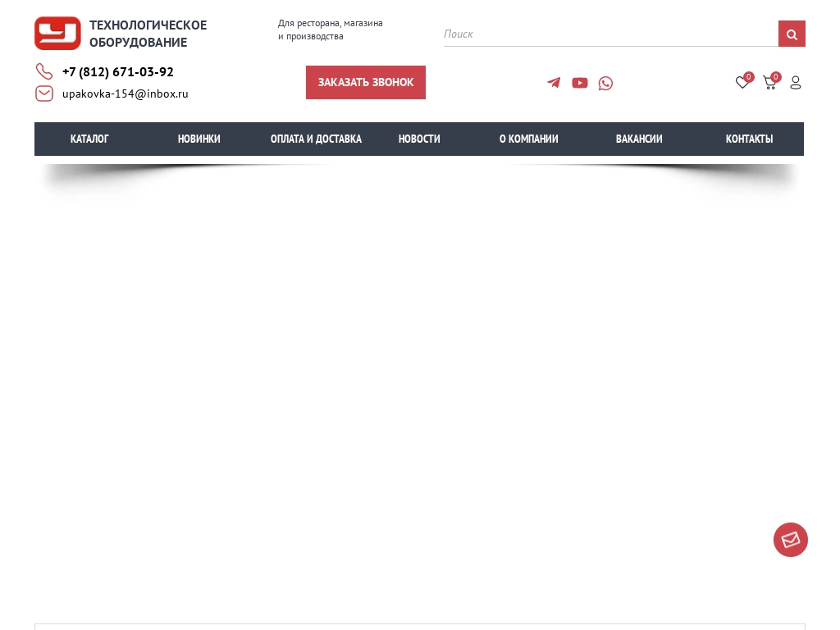Screen dimensions: 840x630
Task: Click the red company logo icon
Action: click(x=57, y=34)
